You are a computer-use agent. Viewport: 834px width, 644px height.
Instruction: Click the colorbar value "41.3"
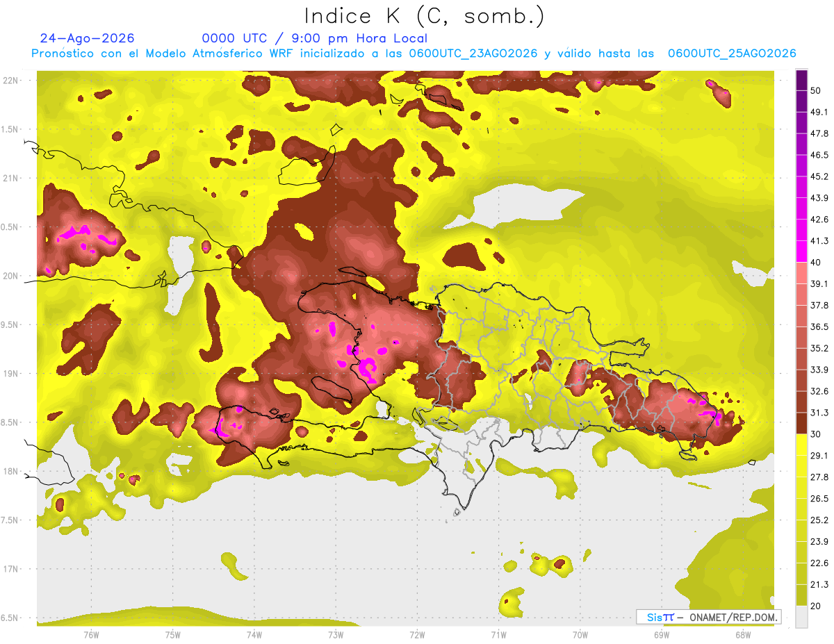pyautogui.click(x=819, y=241)
